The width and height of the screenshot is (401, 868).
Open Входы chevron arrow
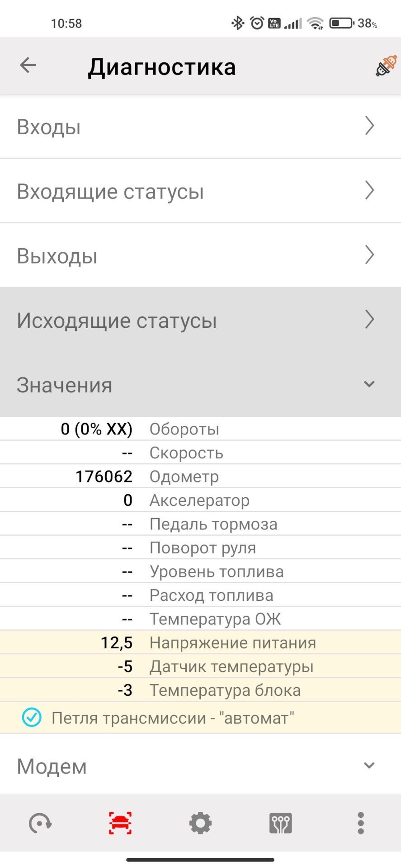[369, 126]
